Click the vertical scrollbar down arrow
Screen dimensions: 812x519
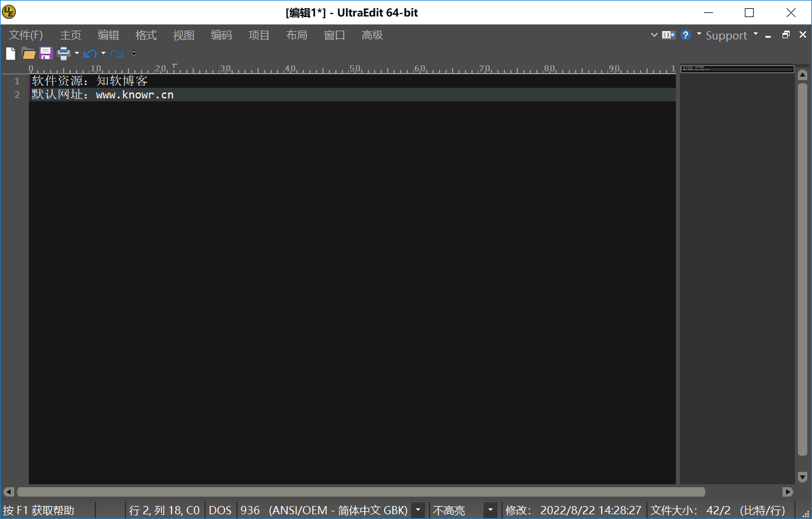[x=803, y=477]
